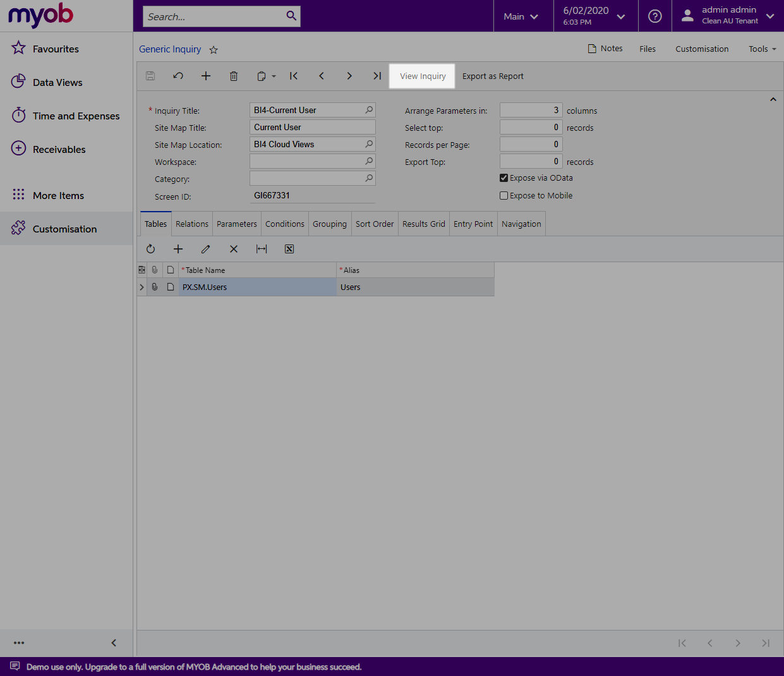Open the Main branch dropdown
This screenshot has height=676, width=784.
tap(521, 16)
